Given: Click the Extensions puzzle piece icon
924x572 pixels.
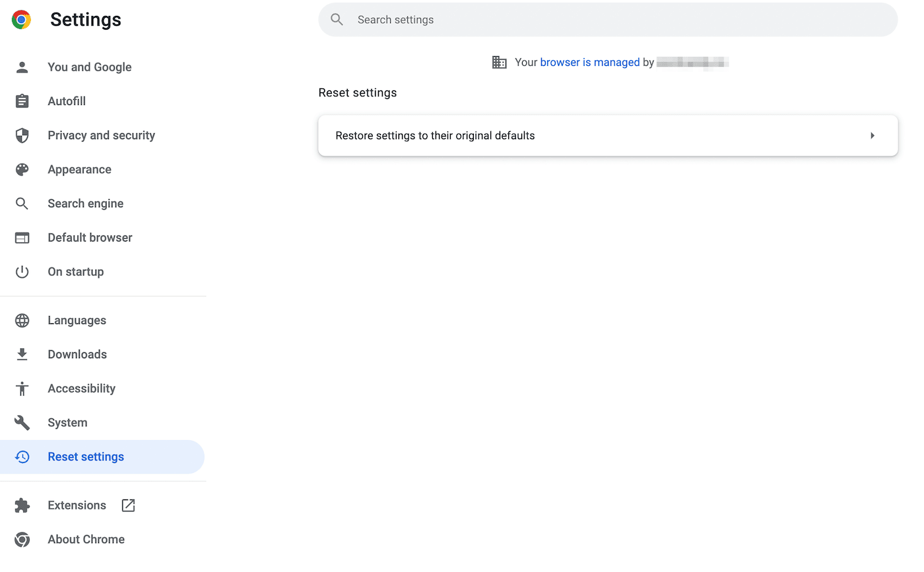Looking at the screenshot, I should [22, 505].
